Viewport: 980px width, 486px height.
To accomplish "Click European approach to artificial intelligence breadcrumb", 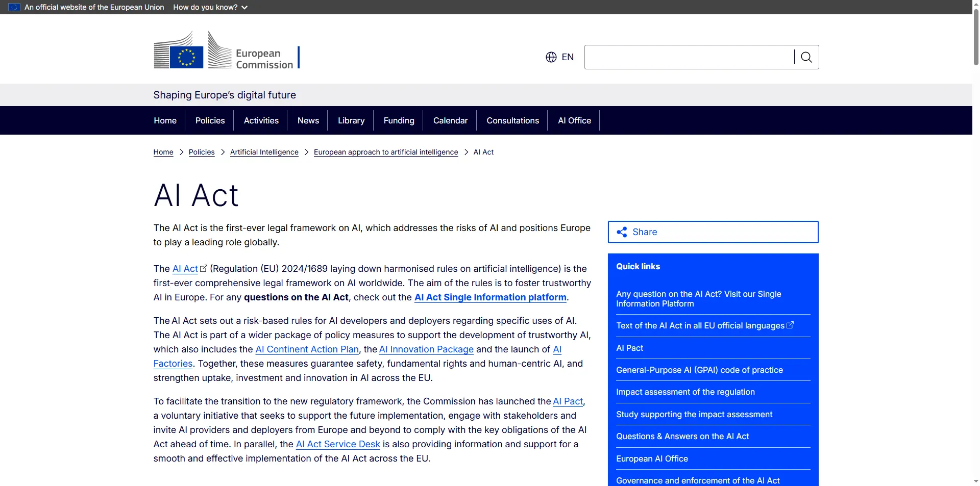I will click(x=386, y=152).
